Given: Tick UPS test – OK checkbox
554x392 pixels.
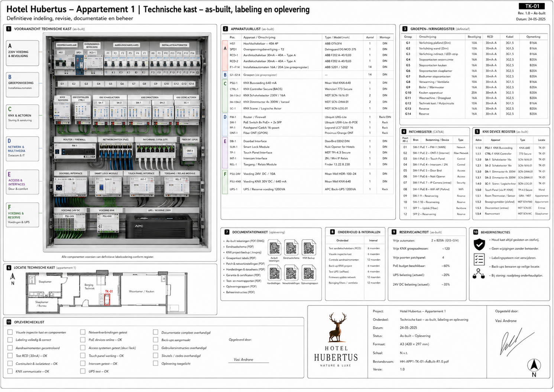Looking at the screenshot, I should pyautogui.click(x=83, y=371).
